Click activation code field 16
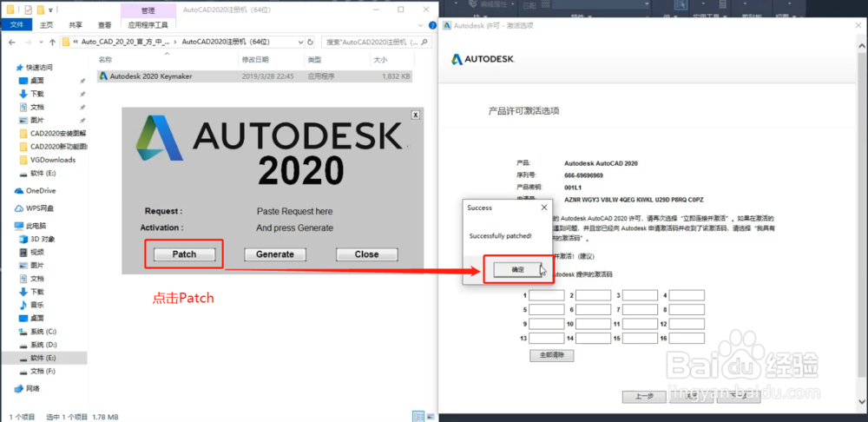 [687, 338]
